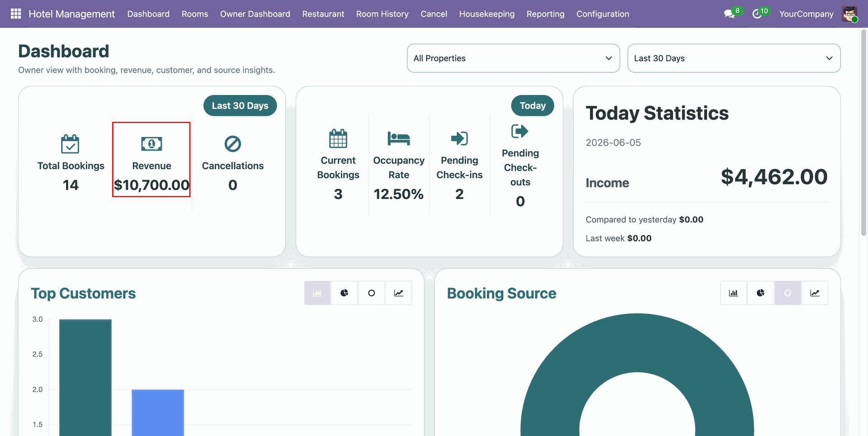Viewport: 868px width, 436px height.
Task: Switch Top Customers to pie chart
Action: [x=344, y=293]
